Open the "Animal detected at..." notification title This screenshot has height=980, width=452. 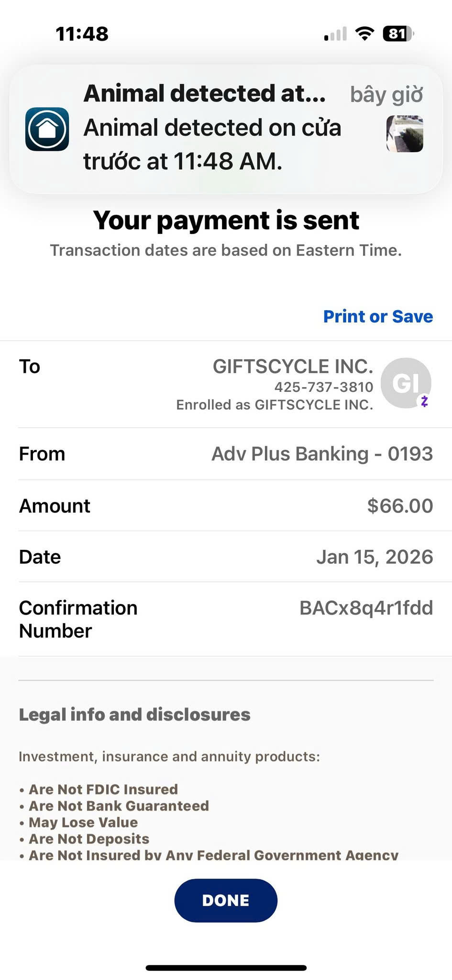click(x=204, y=93)
